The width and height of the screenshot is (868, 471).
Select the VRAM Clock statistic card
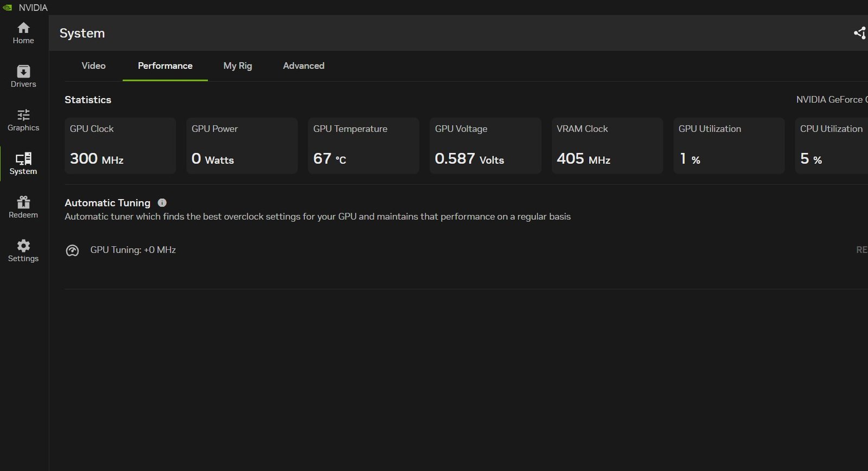(x=607, y=145)
